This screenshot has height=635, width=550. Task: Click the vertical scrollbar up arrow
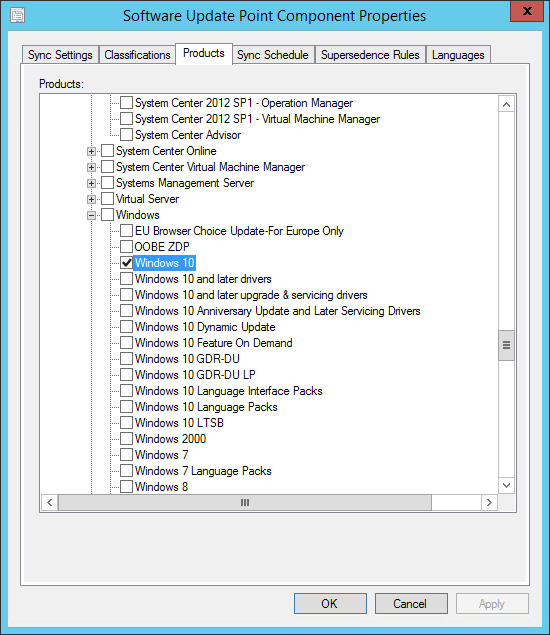pos(506,104)
